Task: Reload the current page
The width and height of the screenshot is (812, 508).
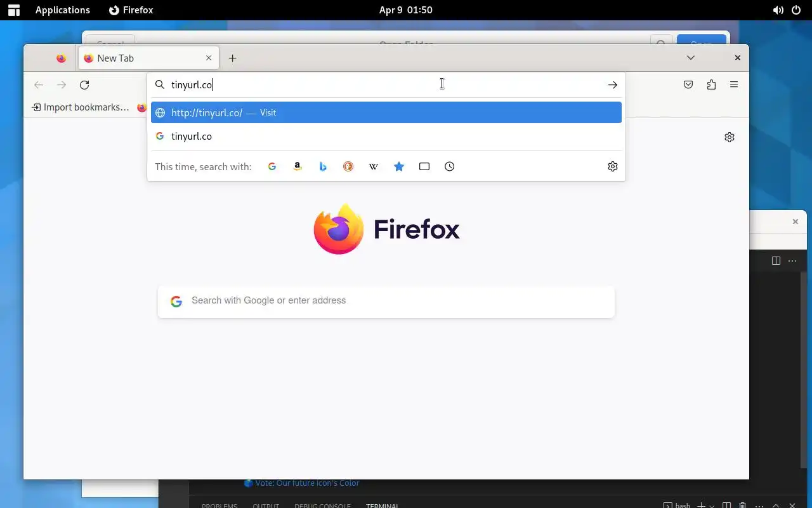Action: tap(84, 84)
